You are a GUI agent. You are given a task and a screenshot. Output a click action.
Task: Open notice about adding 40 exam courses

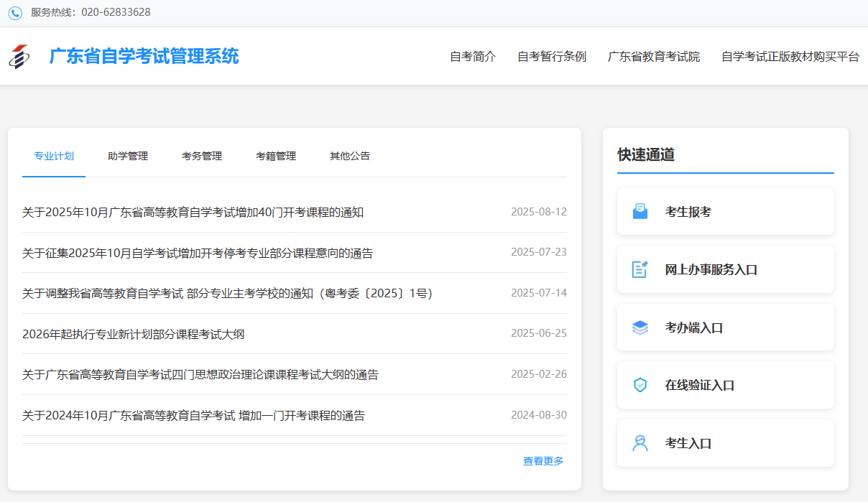tap(193, 213)
